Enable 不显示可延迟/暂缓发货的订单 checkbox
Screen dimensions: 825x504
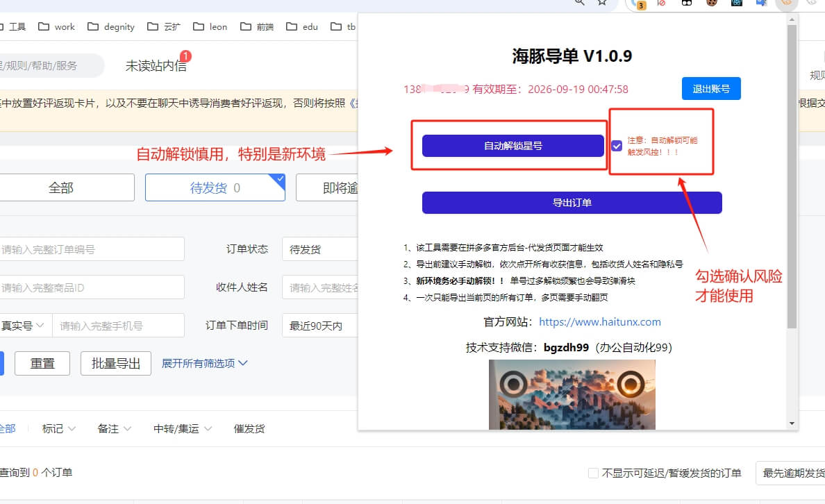[x=594, y=473]
